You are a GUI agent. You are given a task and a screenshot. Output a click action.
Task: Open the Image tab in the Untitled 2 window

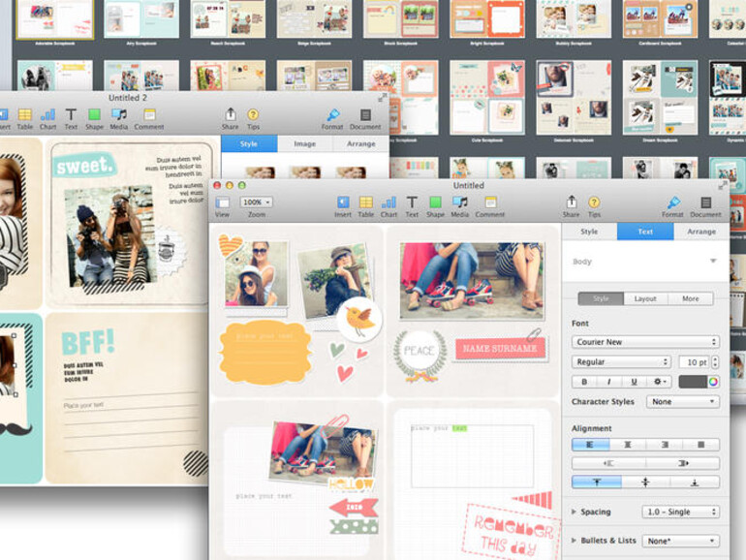[305, 143]
